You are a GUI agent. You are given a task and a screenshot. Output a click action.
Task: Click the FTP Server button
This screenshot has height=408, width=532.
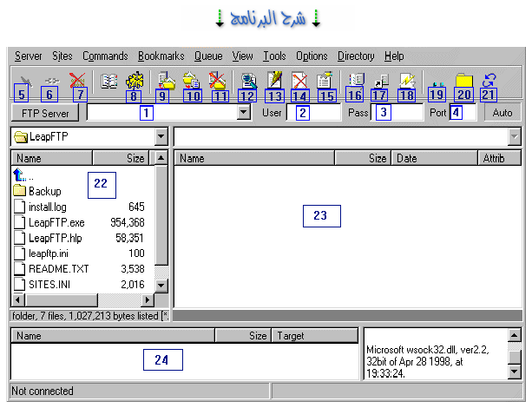pos(46,113)
